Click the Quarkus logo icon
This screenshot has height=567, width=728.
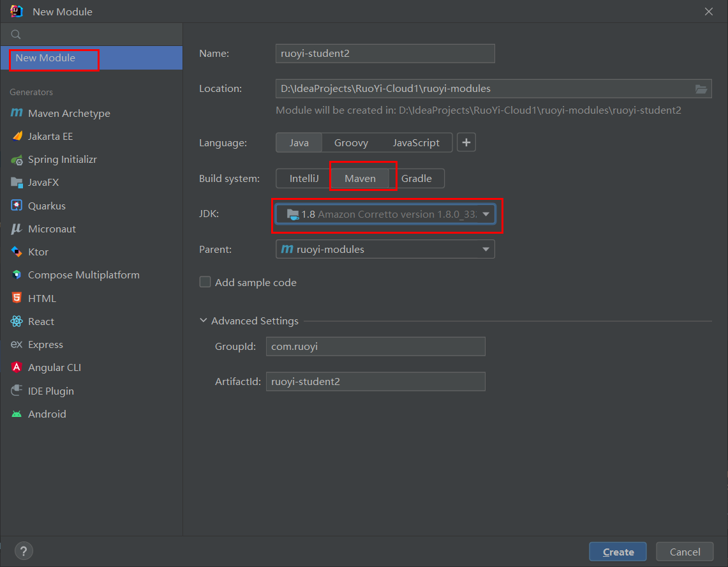[x=17, y=206]
